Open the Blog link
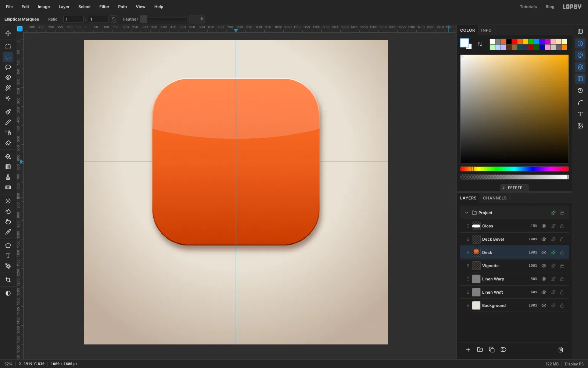This screenshot has width=588, height=368. 550,7
